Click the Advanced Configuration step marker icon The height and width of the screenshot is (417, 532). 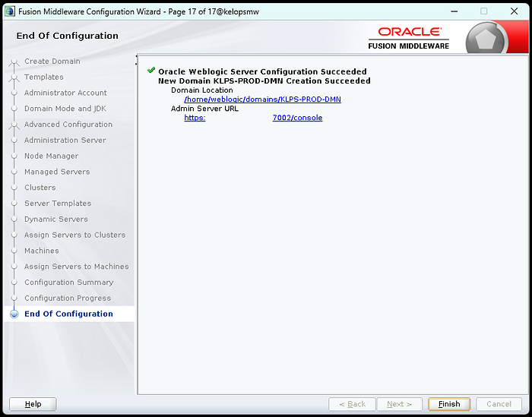click(x=14, y=125)
